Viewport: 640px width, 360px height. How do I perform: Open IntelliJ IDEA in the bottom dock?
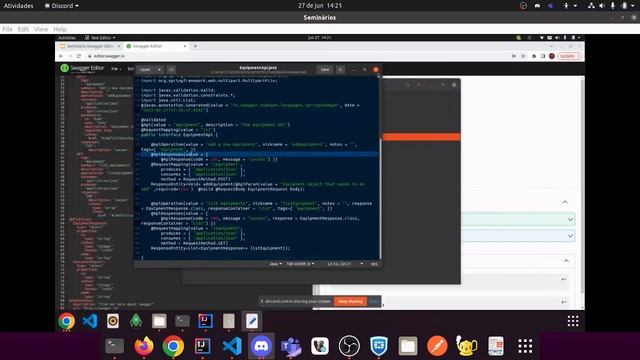[202, 346]
